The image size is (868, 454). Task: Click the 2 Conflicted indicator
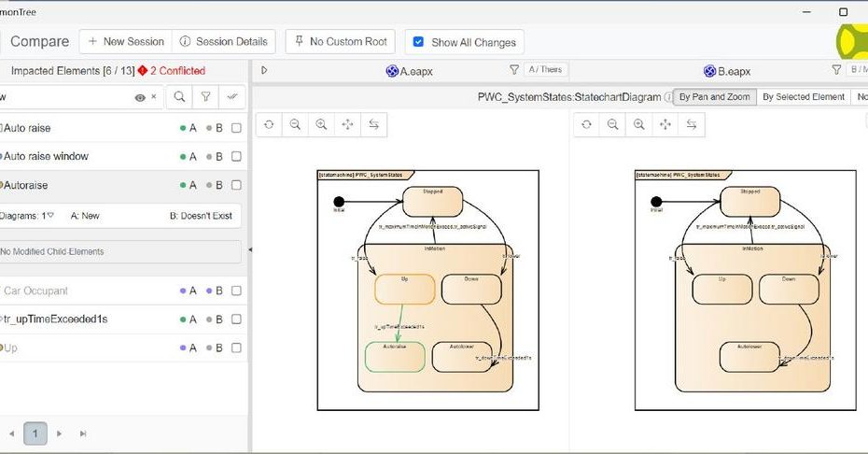(172, 71)
